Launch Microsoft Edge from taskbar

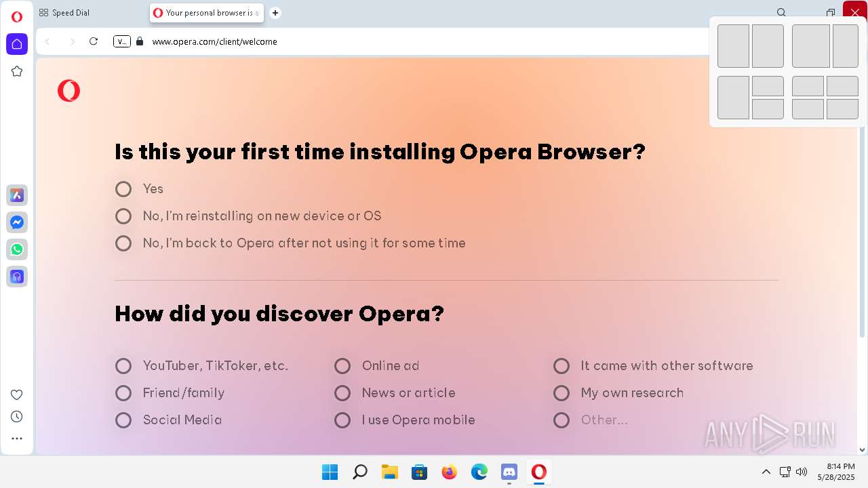point(479,472)
